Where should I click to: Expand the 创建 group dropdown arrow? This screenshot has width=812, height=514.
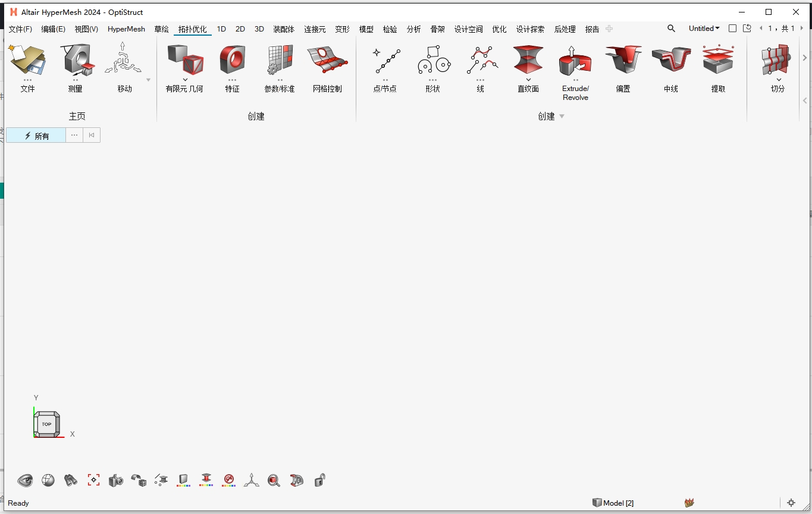tap(562, 117)
